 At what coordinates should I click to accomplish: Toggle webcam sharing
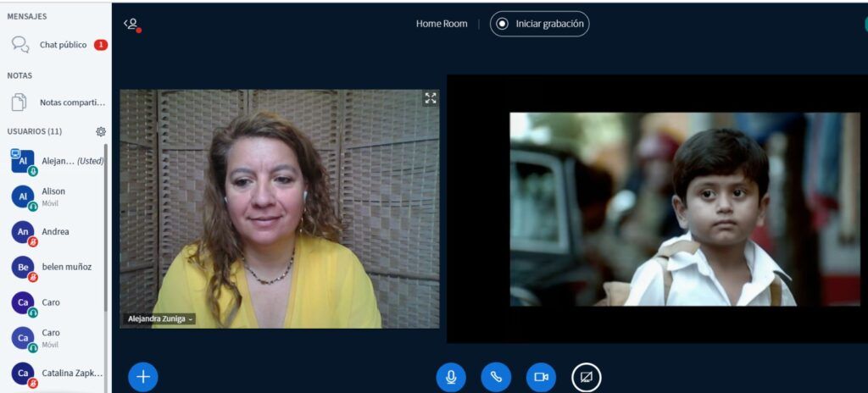point(541,377)
